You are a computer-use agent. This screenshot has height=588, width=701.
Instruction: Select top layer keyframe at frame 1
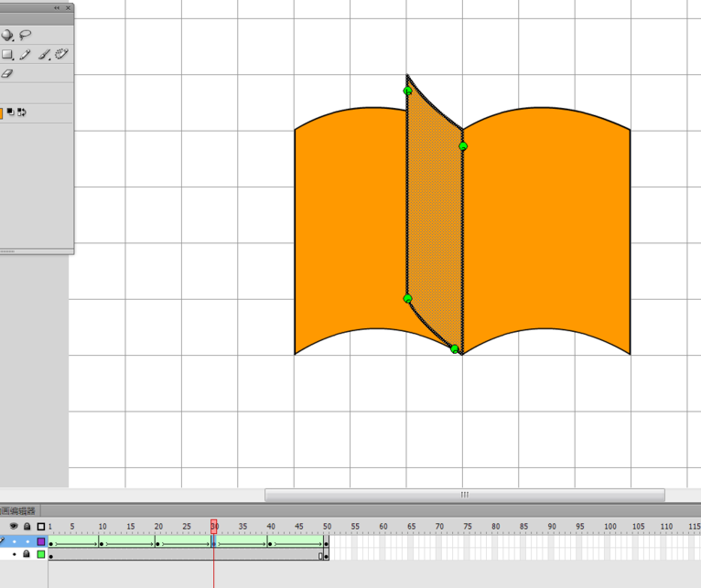point(51,544)
